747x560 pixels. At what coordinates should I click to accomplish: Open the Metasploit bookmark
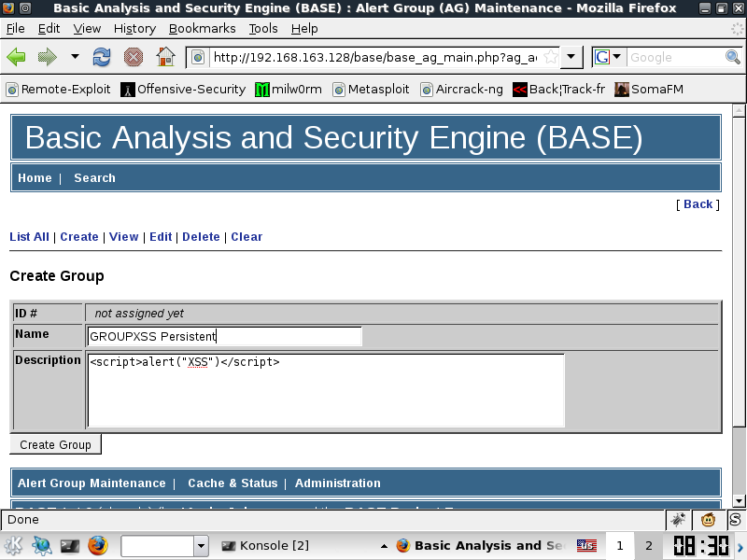371,89
